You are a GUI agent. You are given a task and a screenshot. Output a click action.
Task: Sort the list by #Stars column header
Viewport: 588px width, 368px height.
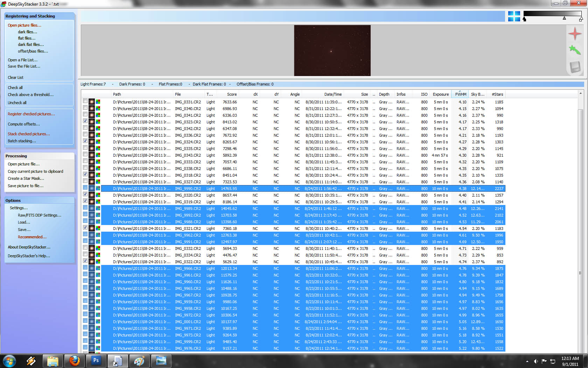pos(496,94)
